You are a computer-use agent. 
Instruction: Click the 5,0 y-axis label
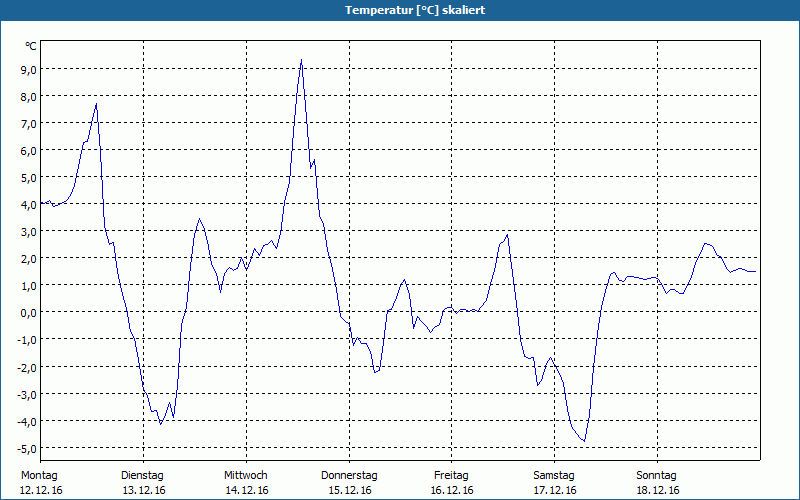point(28,178)
